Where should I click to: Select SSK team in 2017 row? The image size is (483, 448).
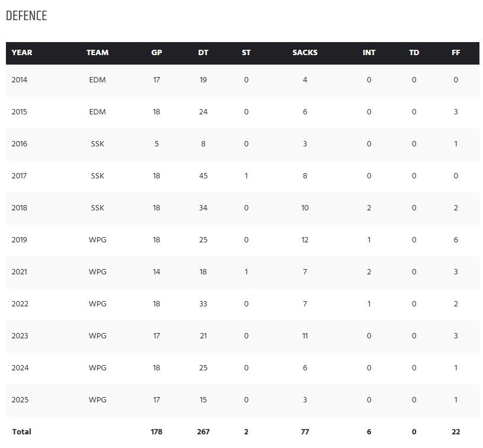(x=97, y=176)
